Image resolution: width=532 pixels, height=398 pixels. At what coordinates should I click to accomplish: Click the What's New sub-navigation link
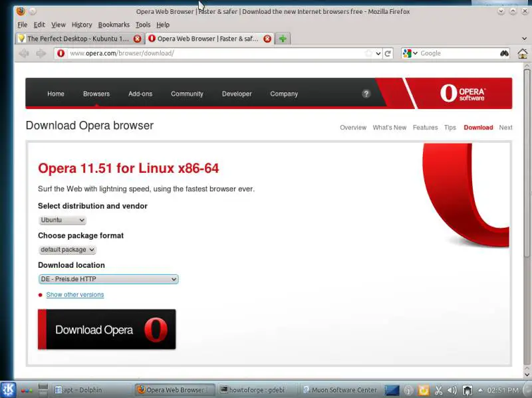click(390, 128)
